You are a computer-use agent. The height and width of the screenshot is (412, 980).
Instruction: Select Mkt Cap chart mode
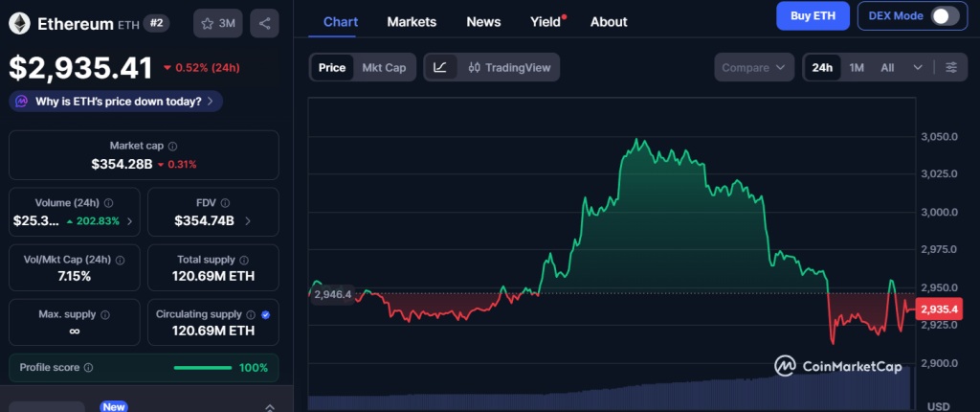coord(384,68)
